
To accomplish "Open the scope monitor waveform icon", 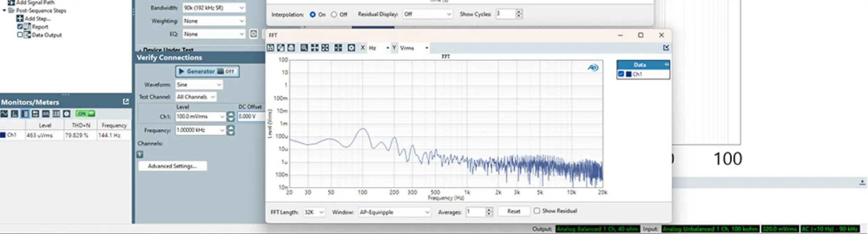I will point(4,114).
